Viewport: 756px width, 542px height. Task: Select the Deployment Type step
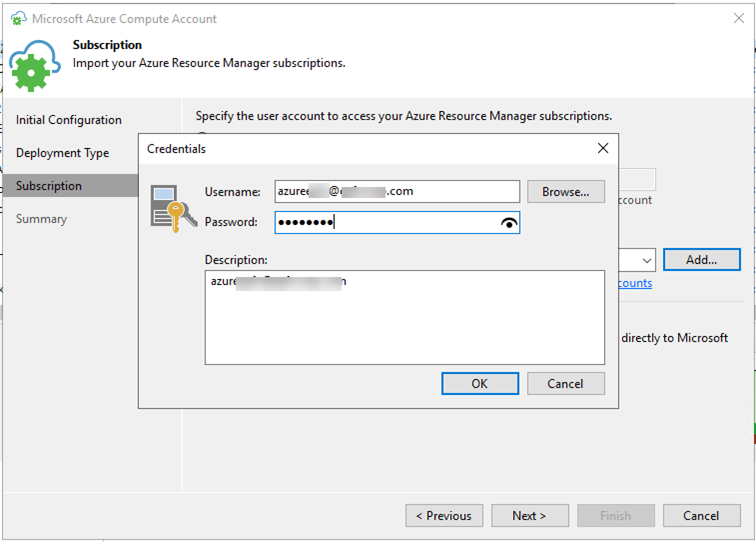pos(62,153)
